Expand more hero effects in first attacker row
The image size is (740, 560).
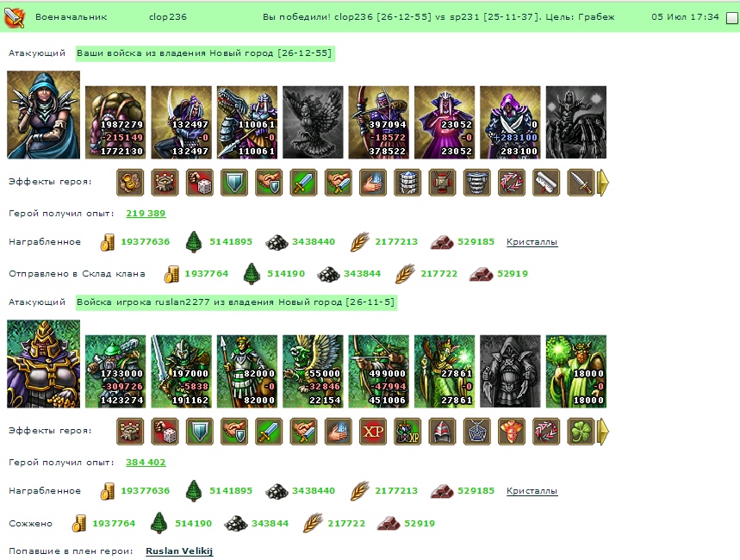(x=603, y=183)
